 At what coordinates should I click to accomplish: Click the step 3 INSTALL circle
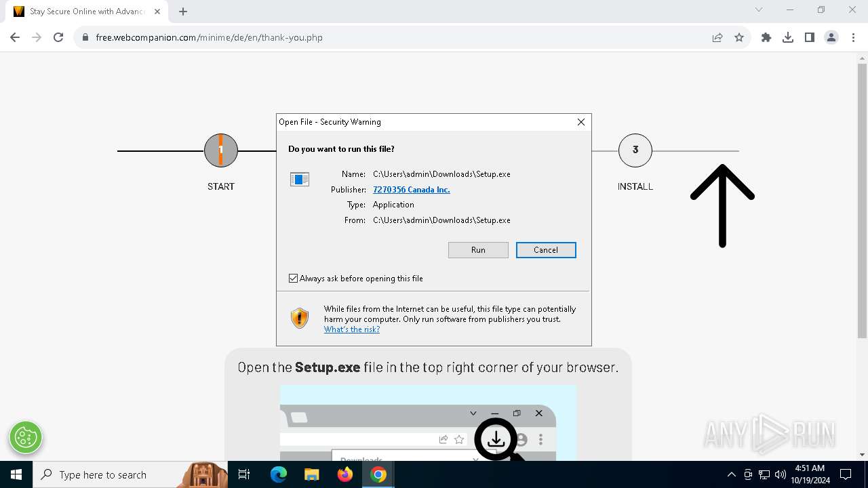(635, 150)
